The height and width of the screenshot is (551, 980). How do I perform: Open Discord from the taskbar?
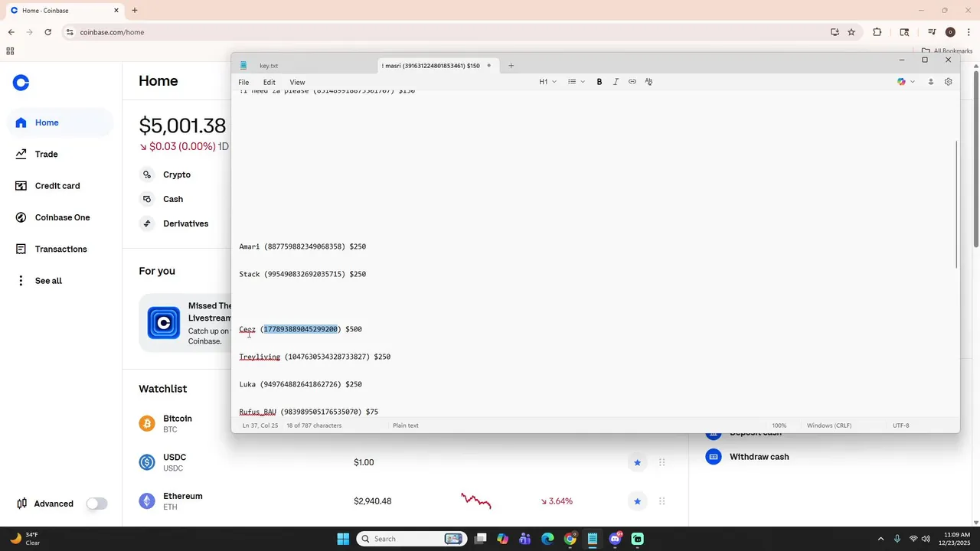coord(615,539)
